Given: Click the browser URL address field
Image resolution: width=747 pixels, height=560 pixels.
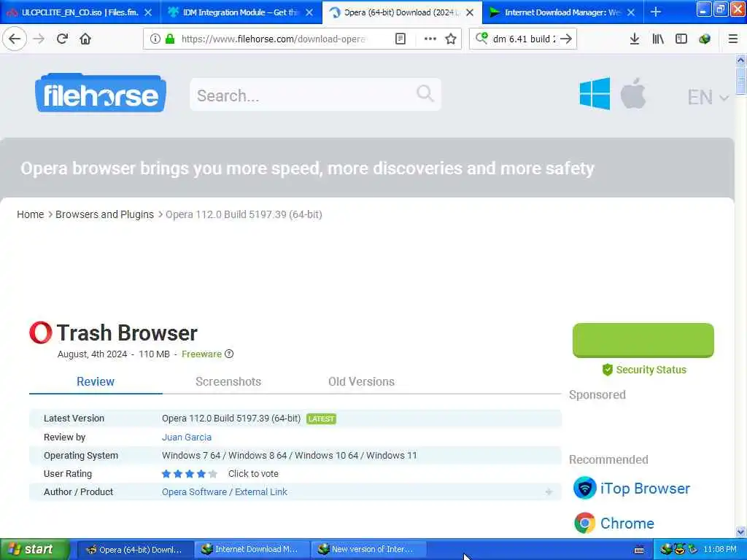Looking at the screenshot, I should tap(274, 39).
